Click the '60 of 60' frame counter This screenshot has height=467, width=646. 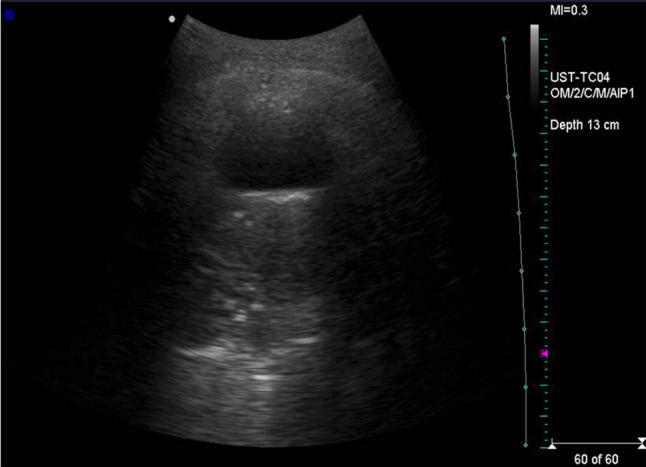point(596,459)
